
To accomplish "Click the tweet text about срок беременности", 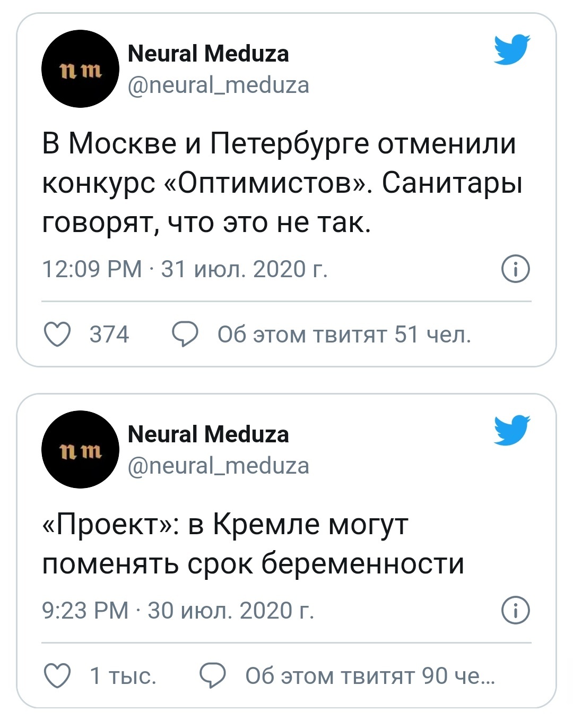I will [x=253, y=544].
